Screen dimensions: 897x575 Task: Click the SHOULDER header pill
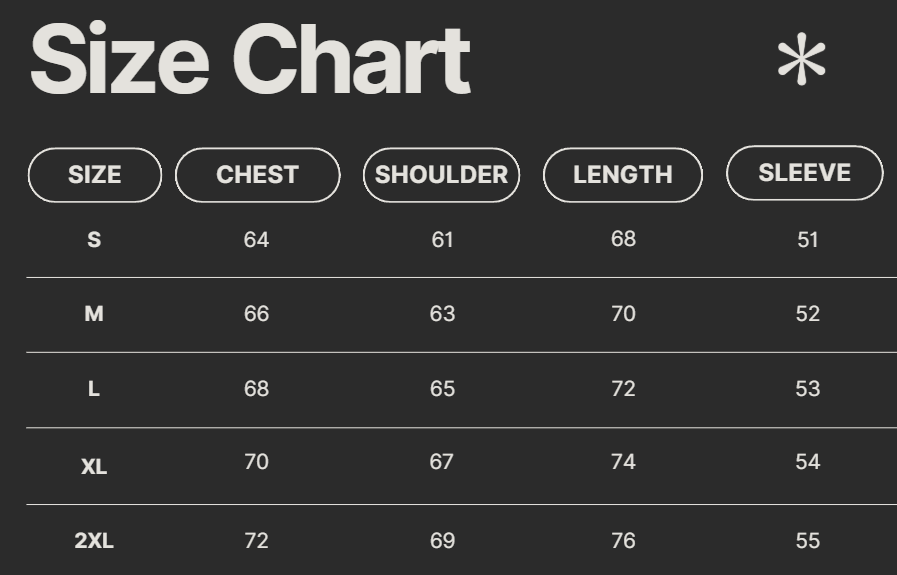click(x=441, y=175)
